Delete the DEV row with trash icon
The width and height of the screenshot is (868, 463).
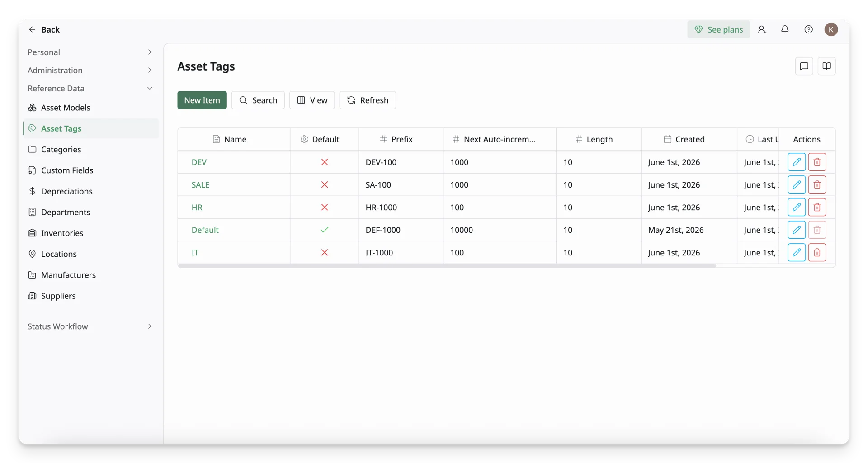817,162
